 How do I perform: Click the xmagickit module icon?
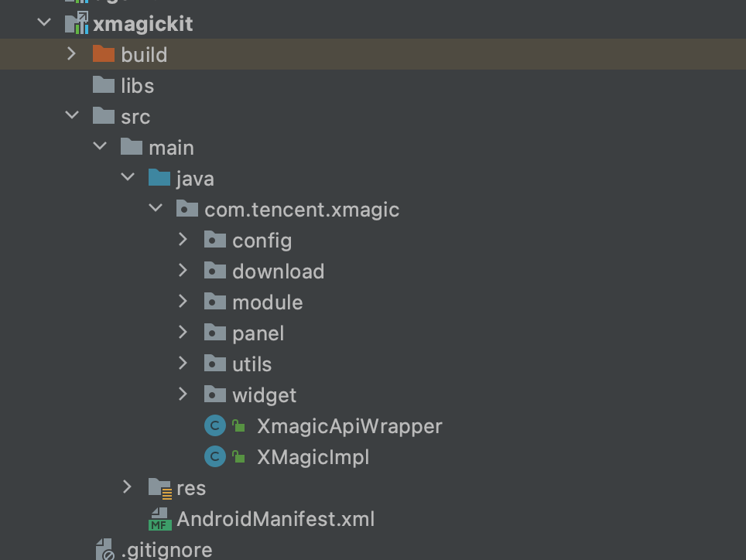coord(77,24)
